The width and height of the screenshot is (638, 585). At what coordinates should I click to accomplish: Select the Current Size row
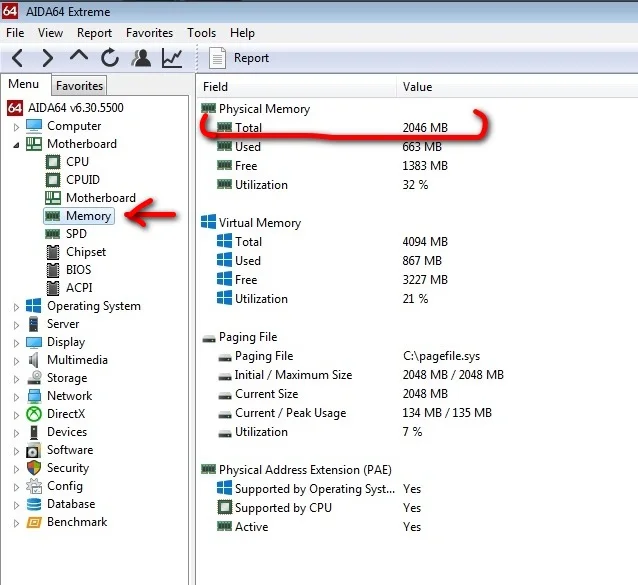333,394
